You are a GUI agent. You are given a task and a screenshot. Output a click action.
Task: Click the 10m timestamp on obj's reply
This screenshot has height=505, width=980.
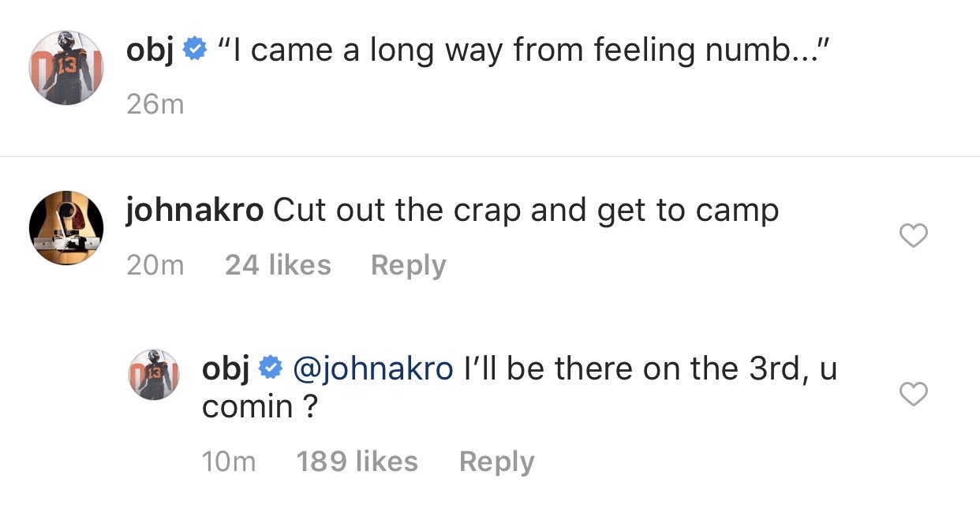click(229, 462)
